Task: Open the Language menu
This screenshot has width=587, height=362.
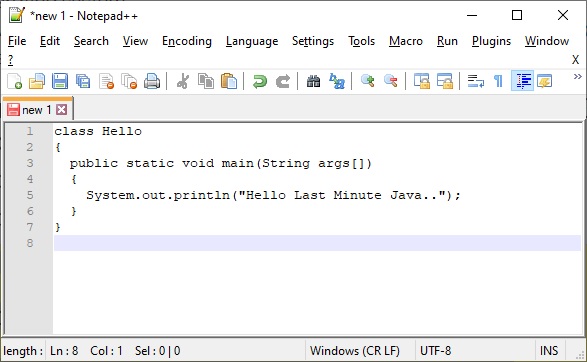Action: pyautogui.click(x=252, y=41)
